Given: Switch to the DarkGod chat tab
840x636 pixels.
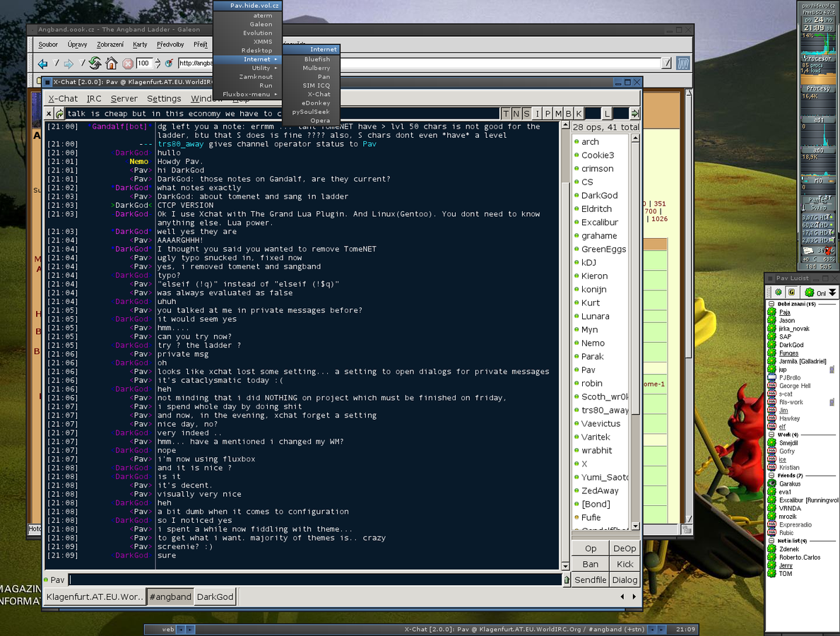Looking at the screenshot, I should coord(215,597).
